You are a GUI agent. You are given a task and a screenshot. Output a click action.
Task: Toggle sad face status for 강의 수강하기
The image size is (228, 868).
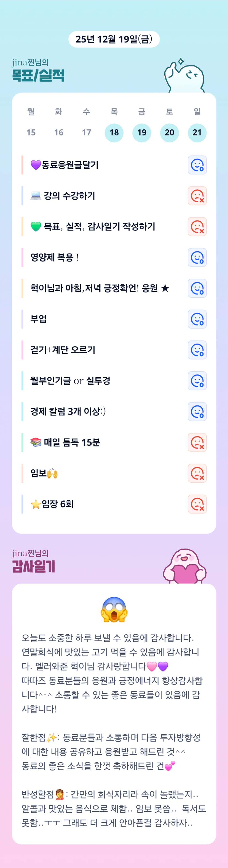[x=197, y=196]
